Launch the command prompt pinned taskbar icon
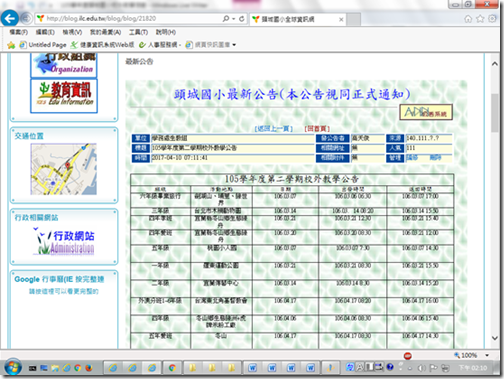Viewport: 504px width, 379px height. click(x=32, y=368)
